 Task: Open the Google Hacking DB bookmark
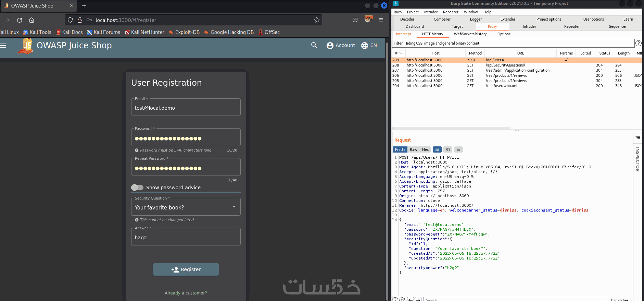pos(229,32)
